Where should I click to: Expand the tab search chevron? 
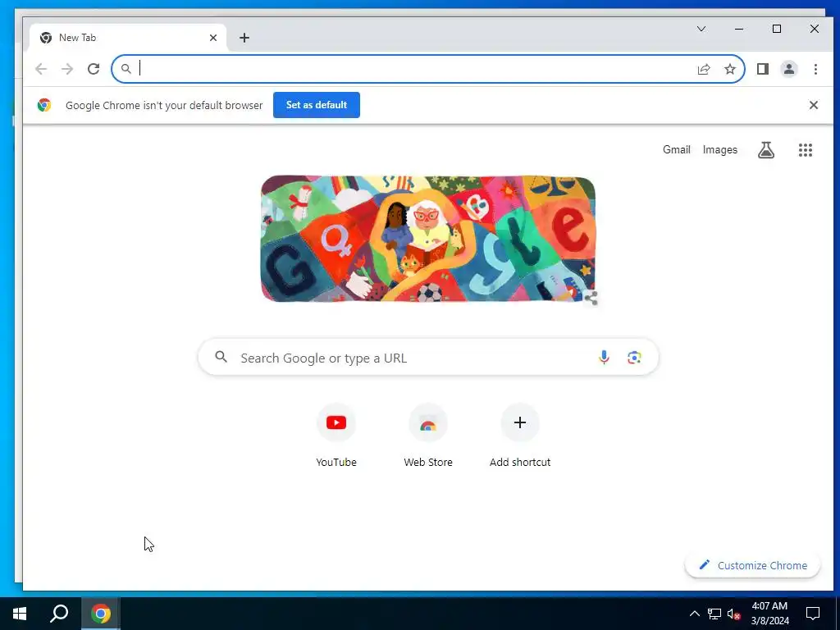tap(701, 29)
